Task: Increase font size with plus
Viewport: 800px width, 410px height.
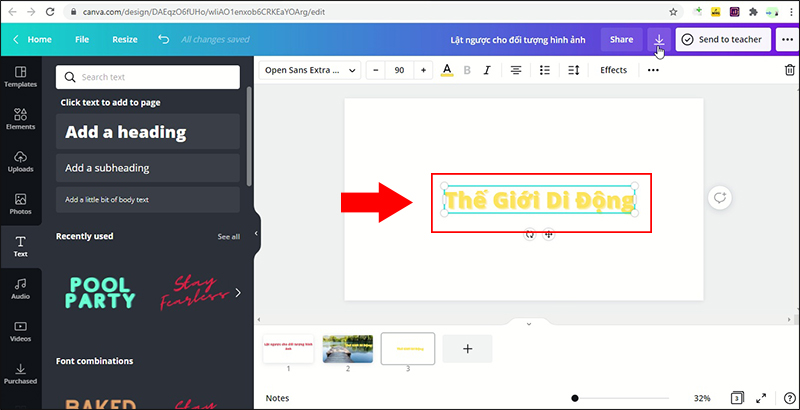Action: coord(423,70)
